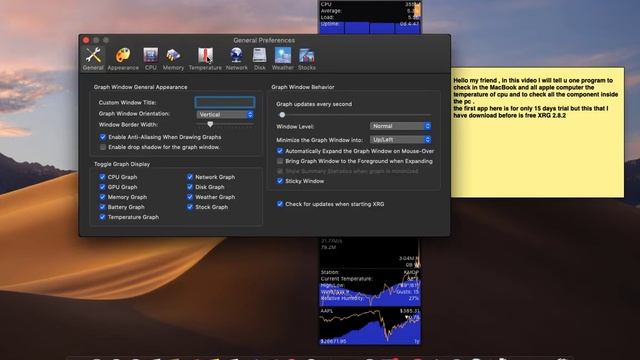
Task: Click the Toggle Graph Display heading
Action: tap(122, 164)
